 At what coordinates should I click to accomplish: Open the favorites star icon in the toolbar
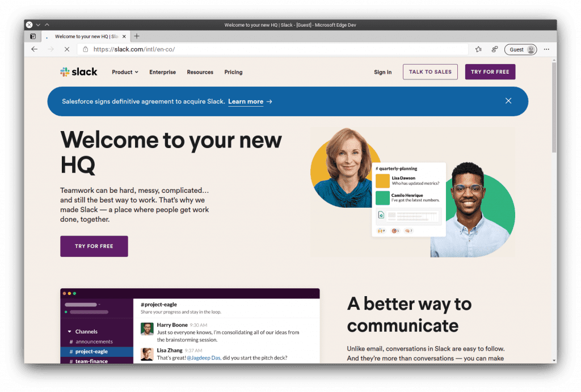pyautogui.click(x=479, y=49)
